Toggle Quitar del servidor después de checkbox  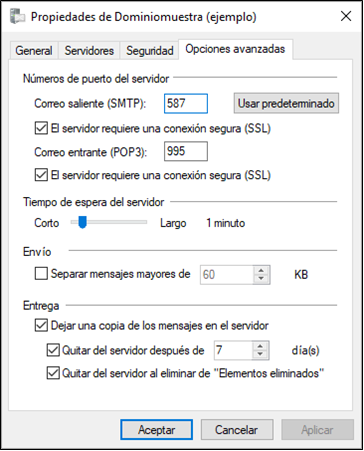53,350
